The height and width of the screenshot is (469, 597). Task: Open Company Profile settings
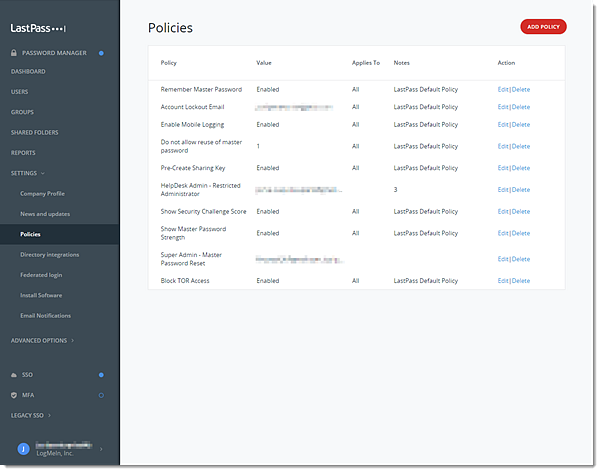42,193
